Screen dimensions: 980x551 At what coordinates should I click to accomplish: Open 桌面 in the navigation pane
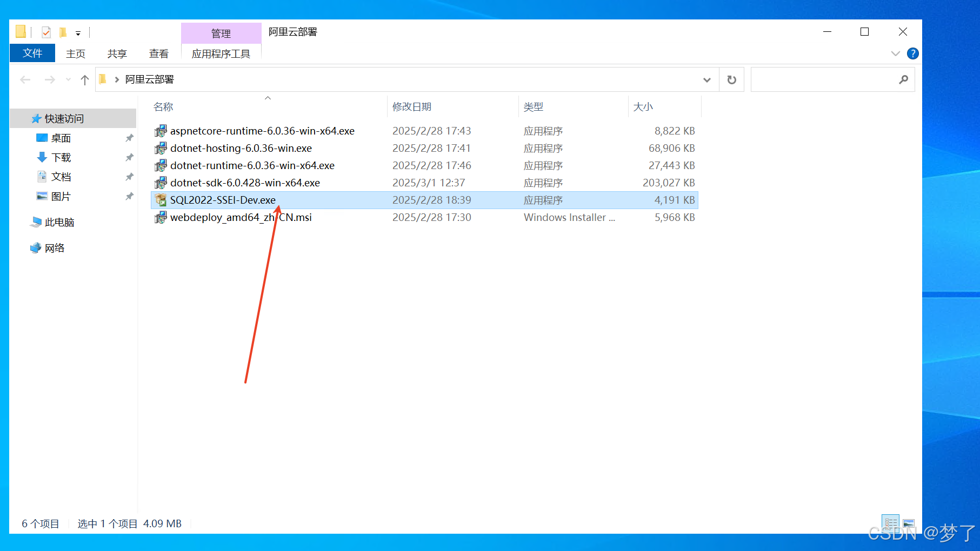click(x=61, y=138)
